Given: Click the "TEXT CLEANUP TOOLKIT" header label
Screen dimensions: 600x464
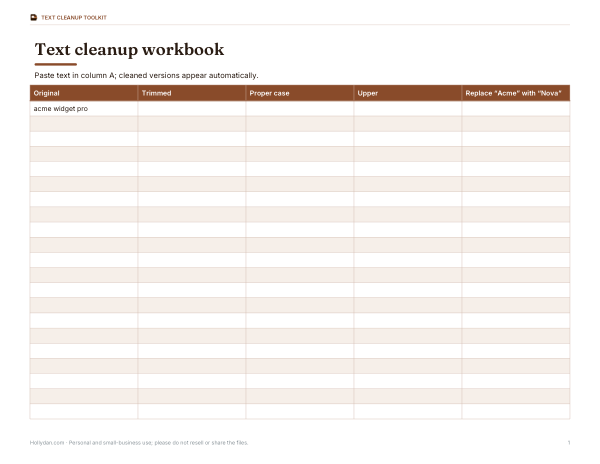Looking at the screenshot, I should tap(74, 18).
